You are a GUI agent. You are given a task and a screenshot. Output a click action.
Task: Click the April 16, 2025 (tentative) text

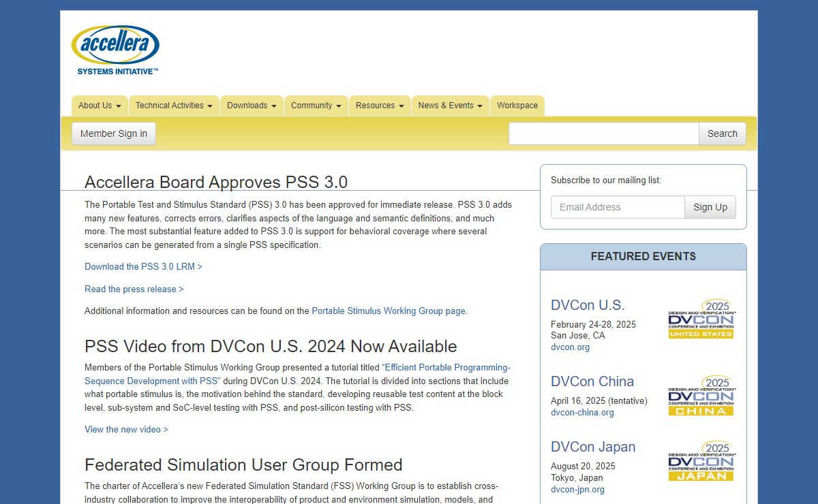[x=599, y=400]
